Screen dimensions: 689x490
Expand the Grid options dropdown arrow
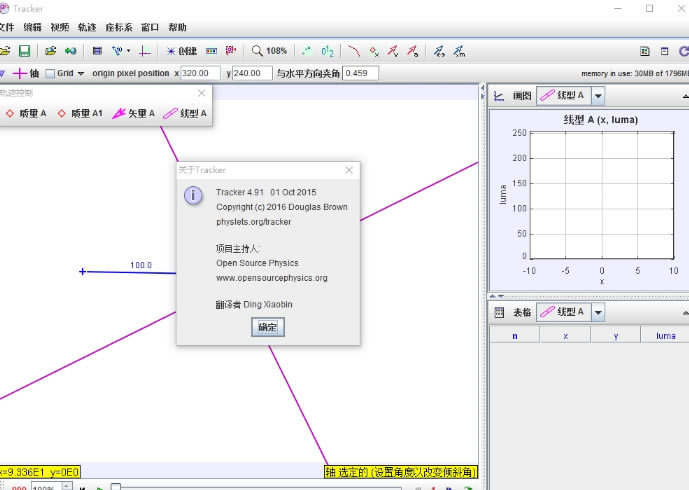pyautogui.click(x=81, y=73)
